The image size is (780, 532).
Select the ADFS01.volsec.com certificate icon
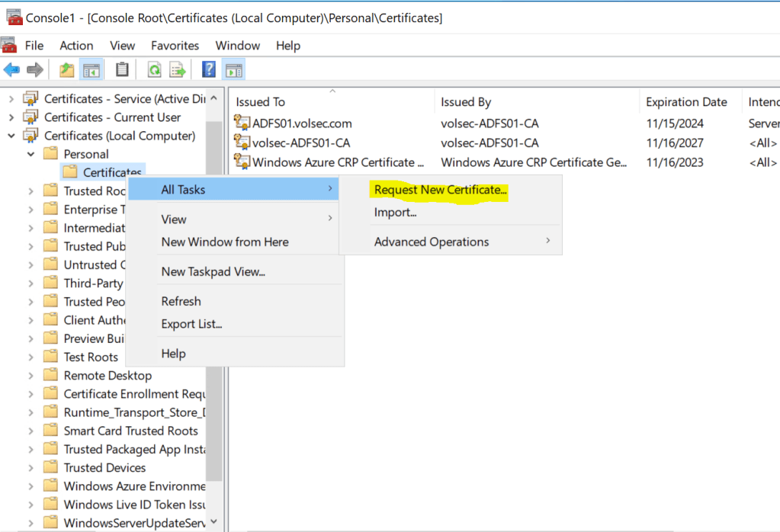(242, 123)
